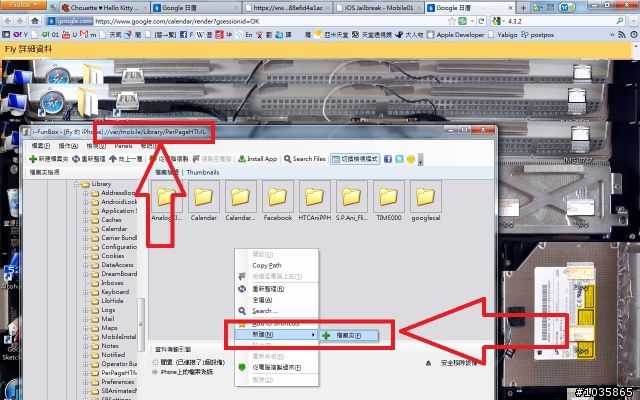The height and width of the screenshot is (400, 640).
Task: Open the Calendar folder thumbnail
Action: coord(204,201)
